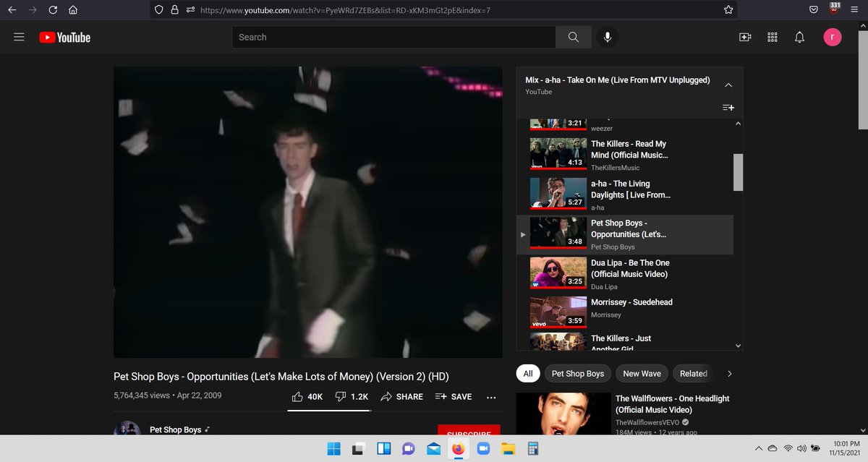
Task: Open the weezer playlist entry
Action: click(625, 126)
